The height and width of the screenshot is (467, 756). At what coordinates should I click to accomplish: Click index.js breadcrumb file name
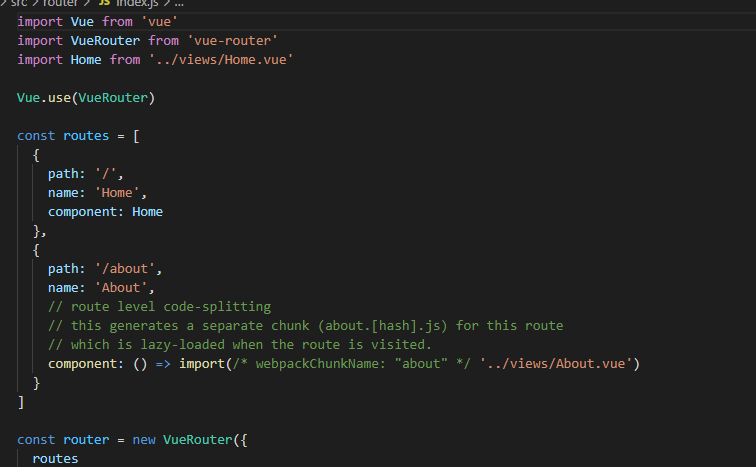pos(137,3)
